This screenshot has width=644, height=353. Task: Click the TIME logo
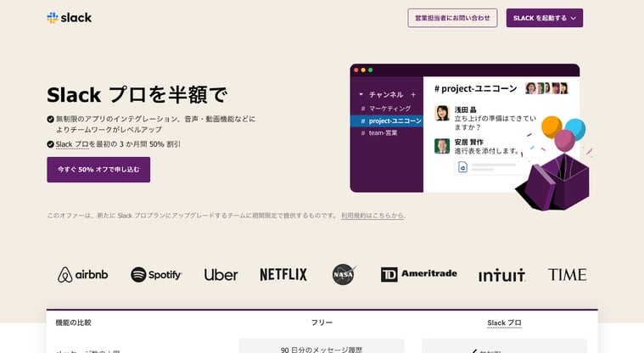coord(567,275)
